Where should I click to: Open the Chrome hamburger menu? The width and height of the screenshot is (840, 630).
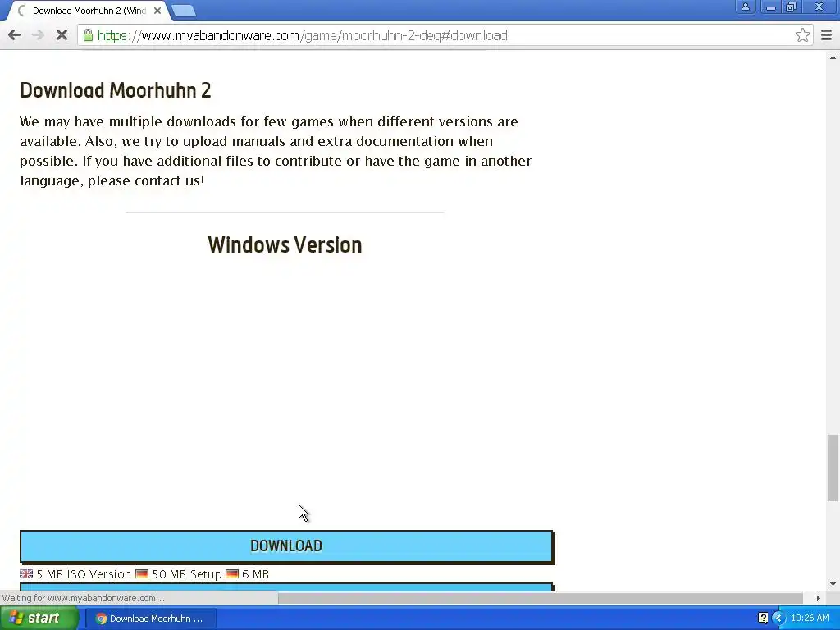(x=827, y=35)
